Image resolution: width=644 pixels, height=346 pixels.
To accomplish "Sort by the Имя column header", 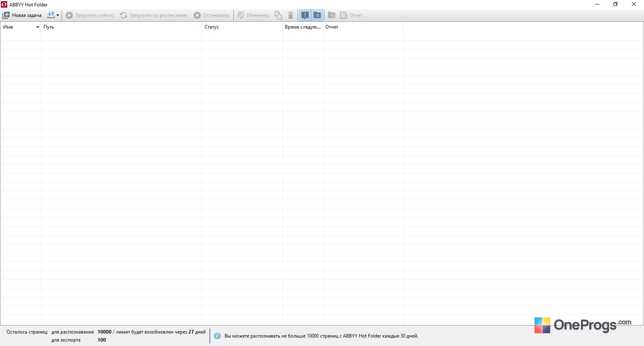I will [21, 27].
